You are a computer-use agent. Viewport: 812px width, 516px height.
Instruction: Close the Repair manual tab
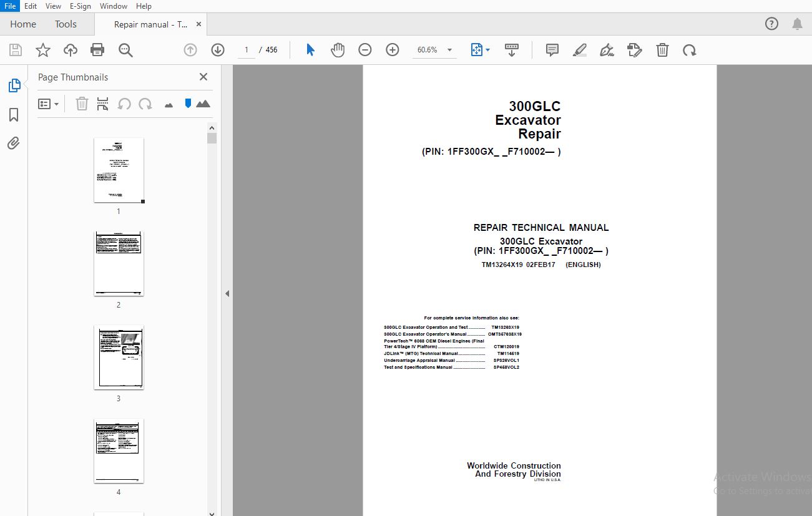[199, 24]
